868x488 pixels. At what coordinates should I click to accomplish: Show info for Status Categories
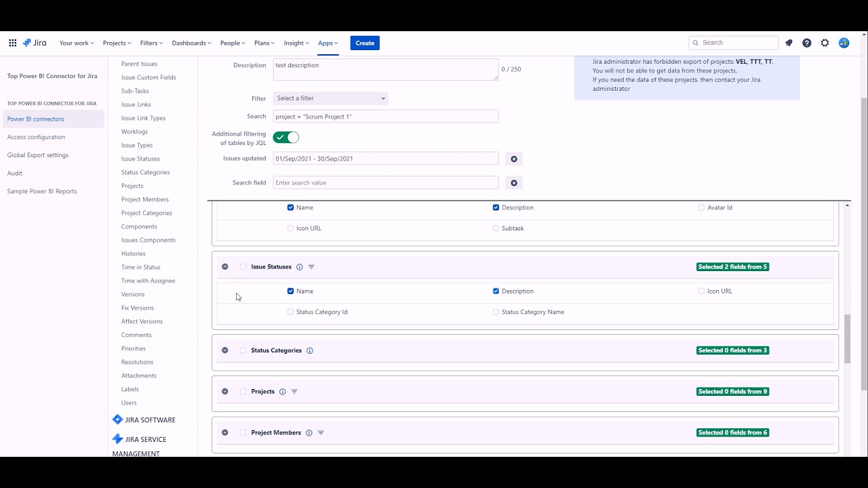point(310,350)
